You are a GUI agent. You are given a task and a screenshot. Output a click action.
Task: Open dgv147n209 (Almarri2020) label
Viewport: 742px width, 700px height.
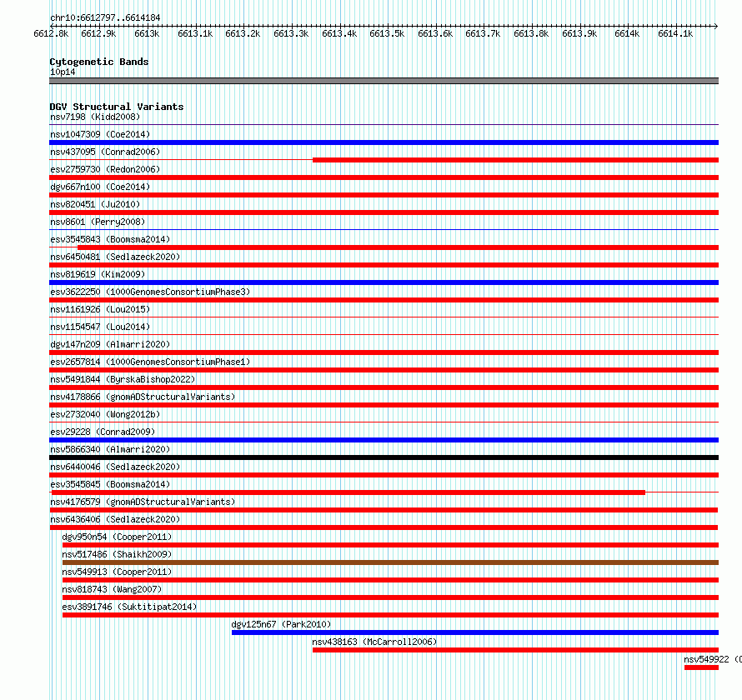110,344
